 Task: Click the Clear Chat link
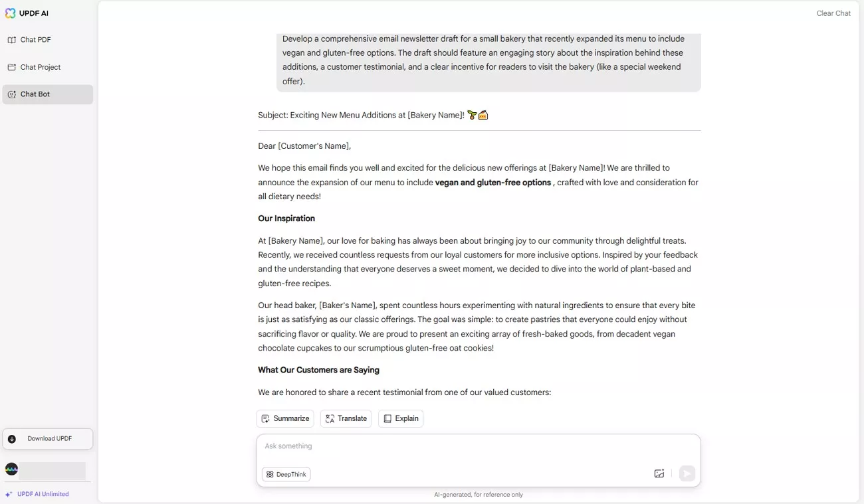[x=833, y=13]
